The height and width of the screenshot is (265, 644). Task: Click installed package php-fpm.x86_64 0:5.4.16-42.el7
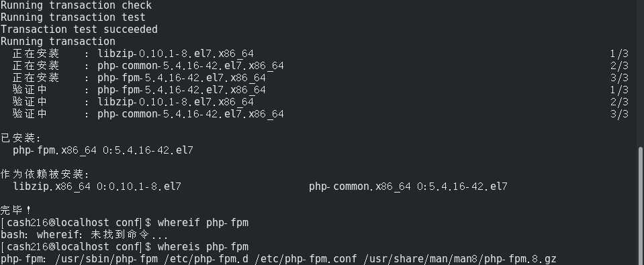click(103, 150)
